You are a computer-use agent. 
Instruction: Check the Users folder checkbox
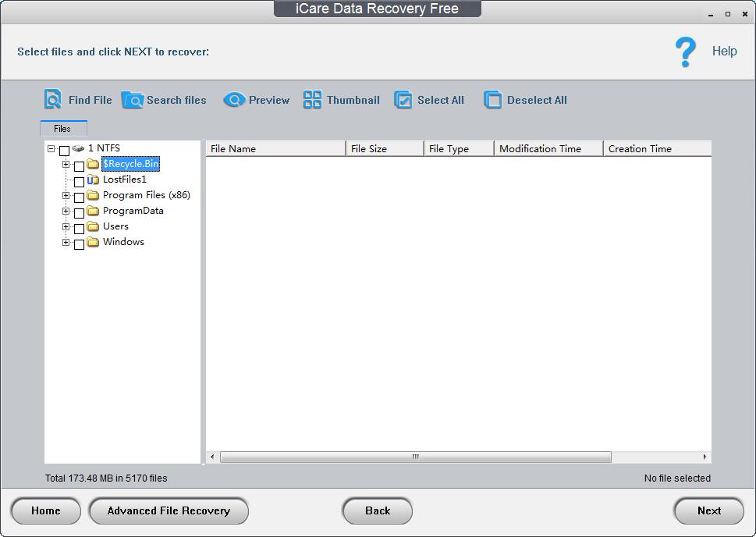79,229
